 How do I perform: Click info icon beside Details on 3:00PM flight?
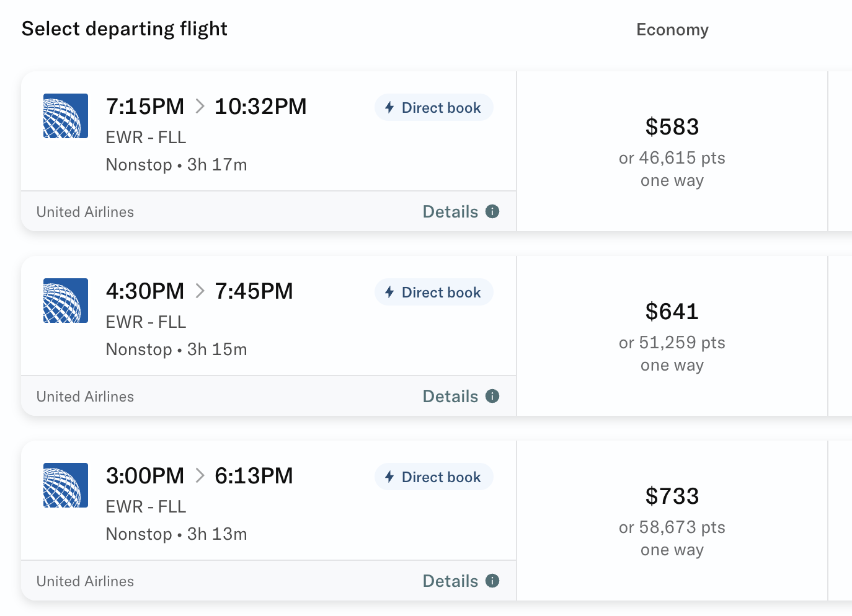coord(492,581)
